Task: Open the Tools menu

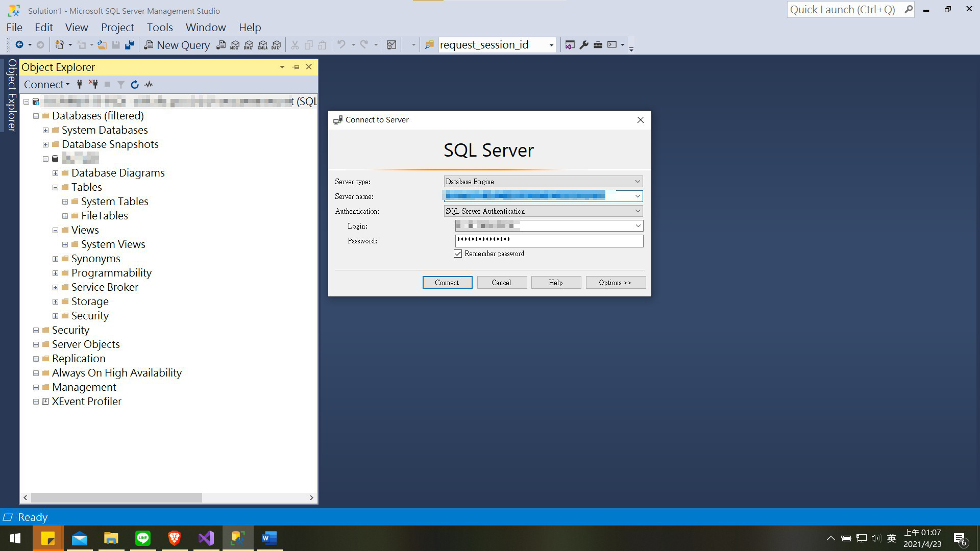Action: (160, 27)
